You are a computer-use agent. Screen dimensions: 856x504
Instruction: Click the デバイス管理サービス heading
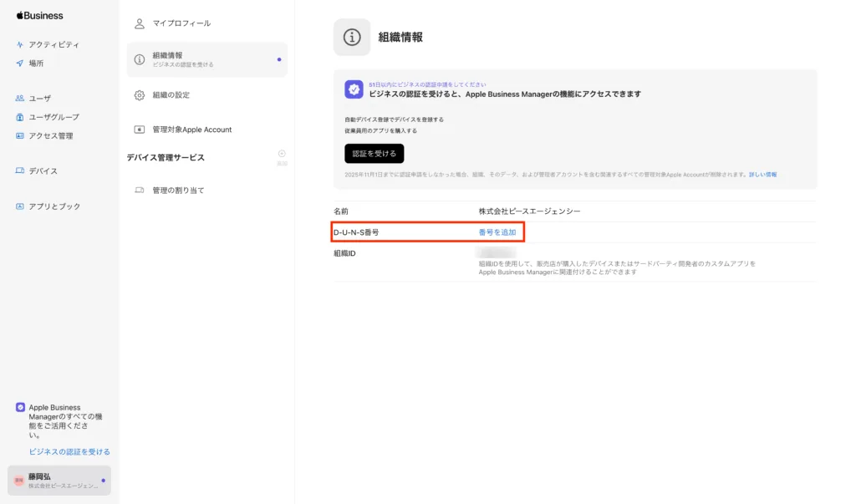click(x=166, y=157)
